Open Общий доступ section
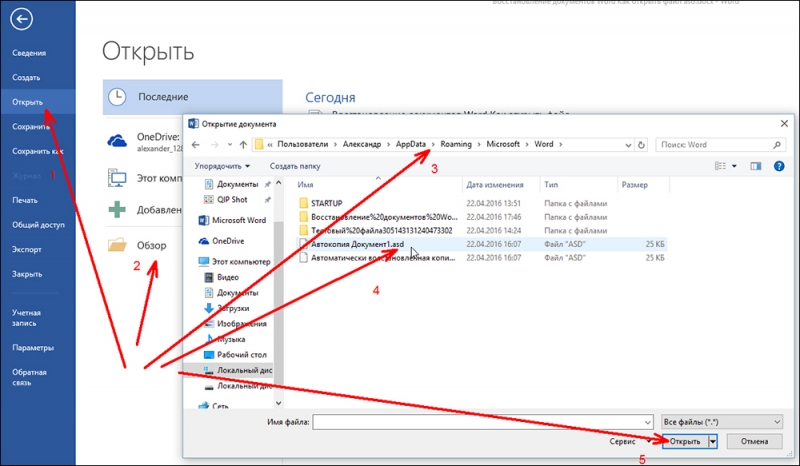This screenshot has height=466, width=800. (38, 225)
